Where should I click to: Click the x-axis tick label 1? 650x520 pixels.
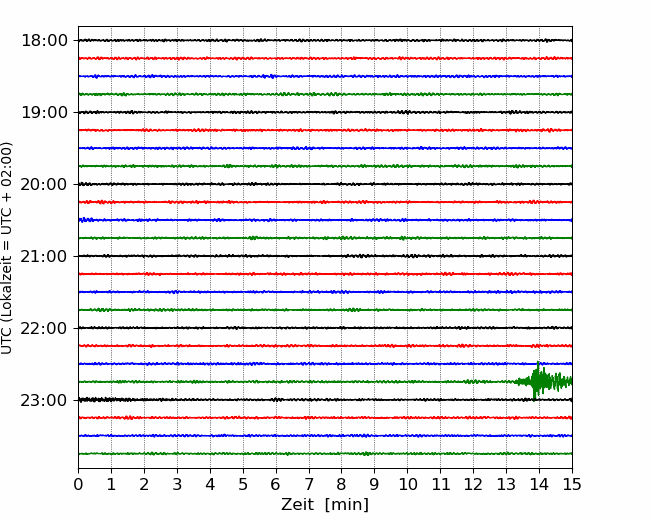[x=111, y=484]
